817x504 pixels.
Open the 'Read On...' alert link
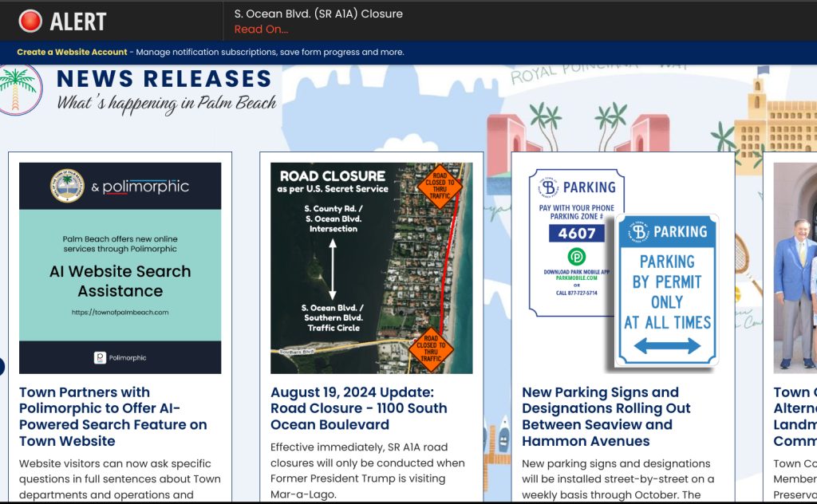(x=261, y=30)
